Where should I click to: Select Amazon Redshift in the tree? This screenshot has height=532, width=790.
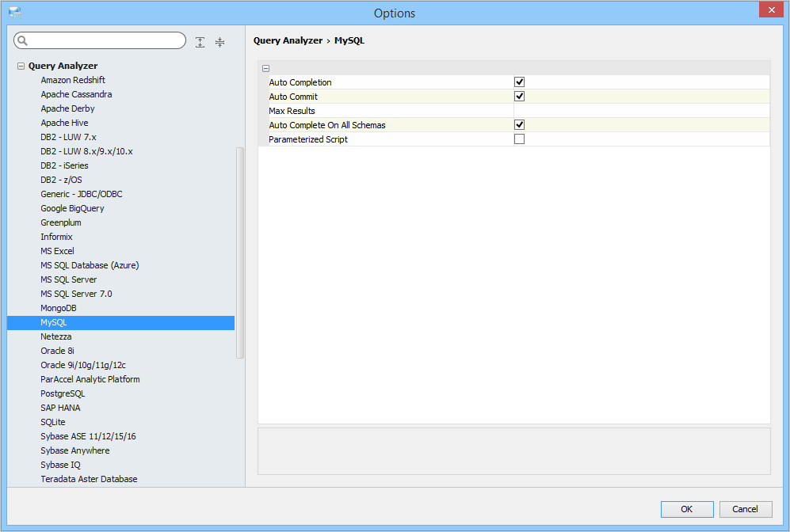coord(73,80)
